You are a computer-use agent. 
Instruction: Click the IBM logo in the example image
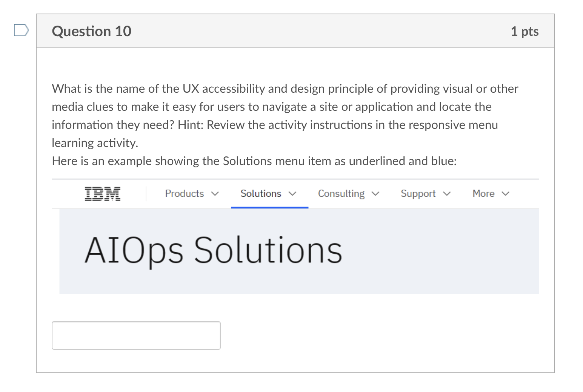[x=103, y=194]
